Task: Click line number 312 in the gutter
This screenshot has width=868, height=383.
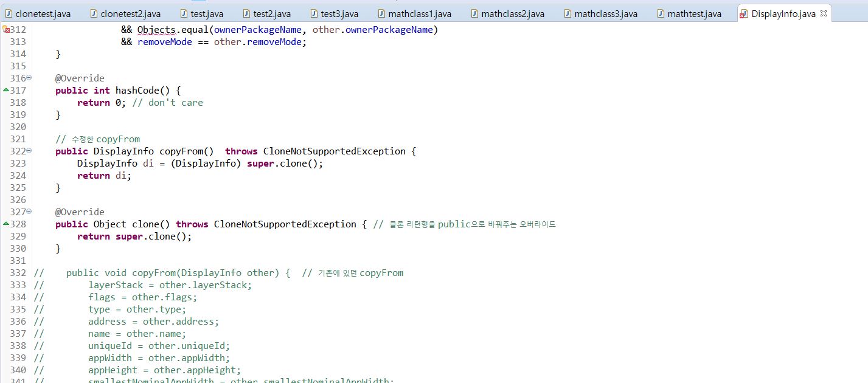Action: pyautogui.click(x=18, y=29)
